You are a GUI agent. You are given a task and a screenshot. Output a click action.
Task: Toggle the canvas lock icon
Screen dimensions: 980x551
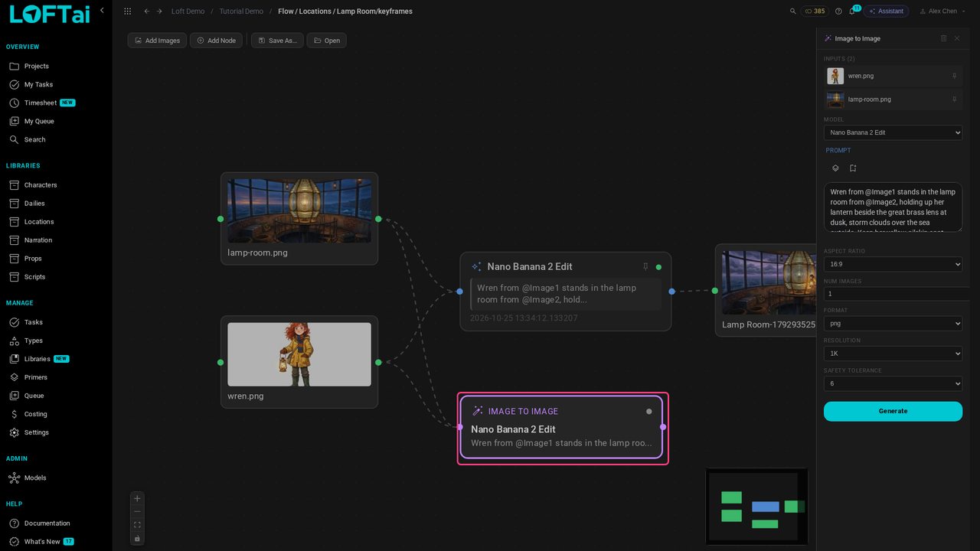[x=137, y=538]
